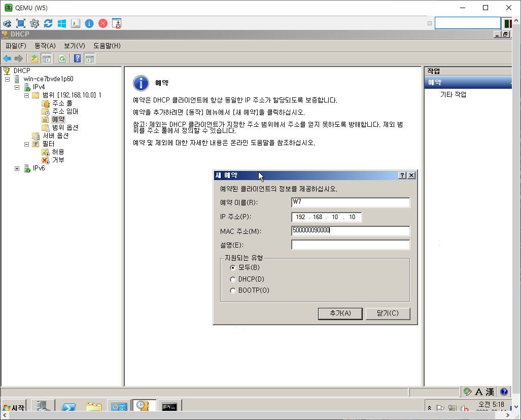Click the Server Manager taskbar icon
Image resolution: width=521 pixels, height=420 pixels.
44,405
